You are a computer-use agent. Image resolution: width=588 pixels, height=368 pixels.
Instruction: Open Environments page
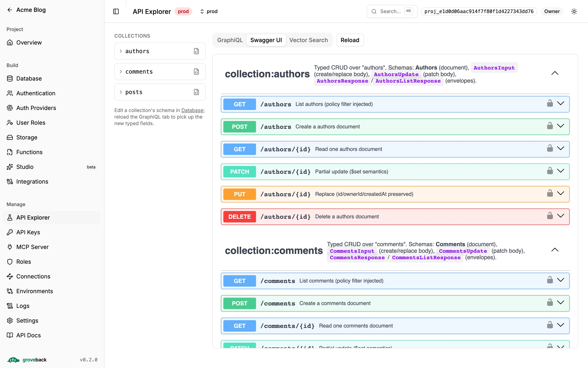click(52, 291)
